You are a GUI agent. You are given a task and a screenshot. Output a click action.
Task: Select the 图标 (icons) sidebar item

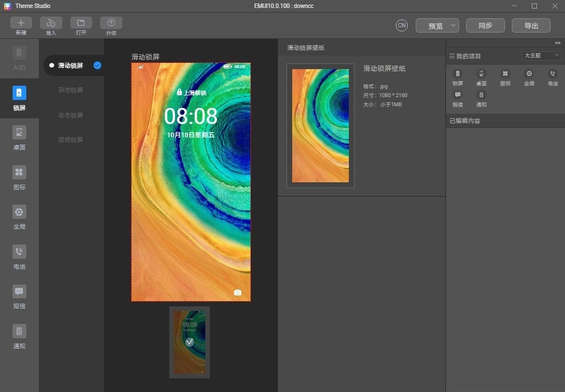(x=19, y=176)
